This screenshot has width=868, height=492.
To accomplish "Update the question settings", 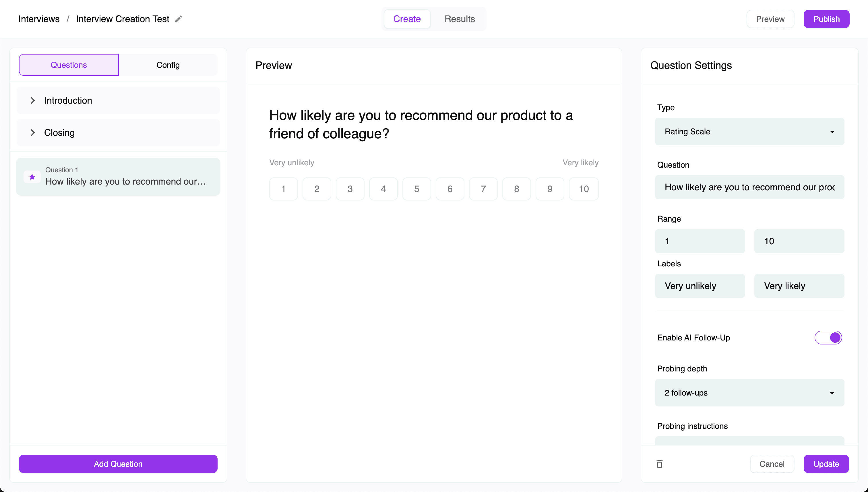I will pyautogui.click(x=826, y=464).
